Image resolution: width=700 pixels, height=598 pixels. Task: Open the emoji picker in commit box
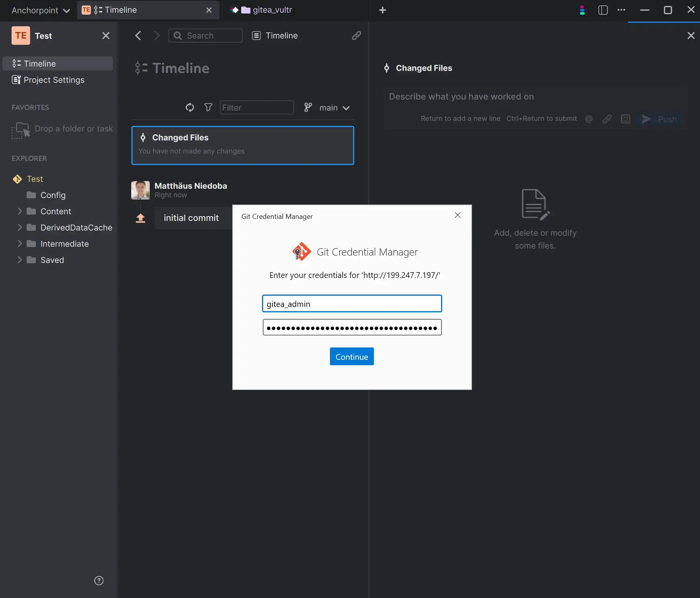coord(626,119)
